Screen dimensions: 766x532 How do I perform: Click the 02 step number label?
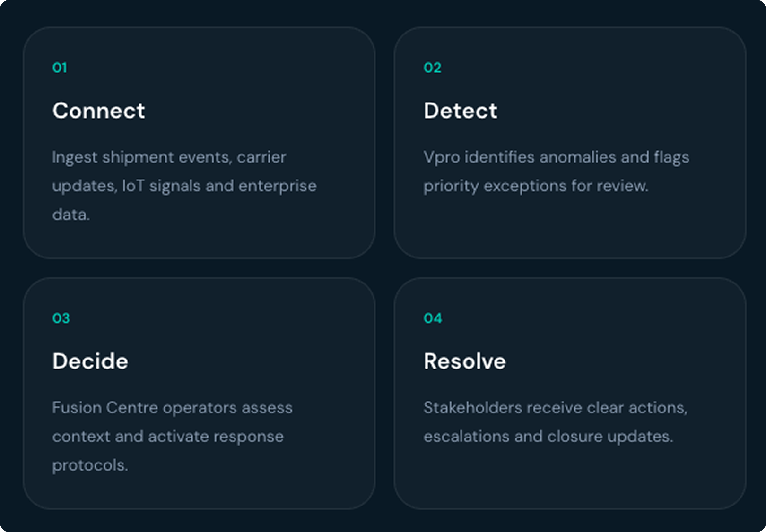click(x=432, y=68)
